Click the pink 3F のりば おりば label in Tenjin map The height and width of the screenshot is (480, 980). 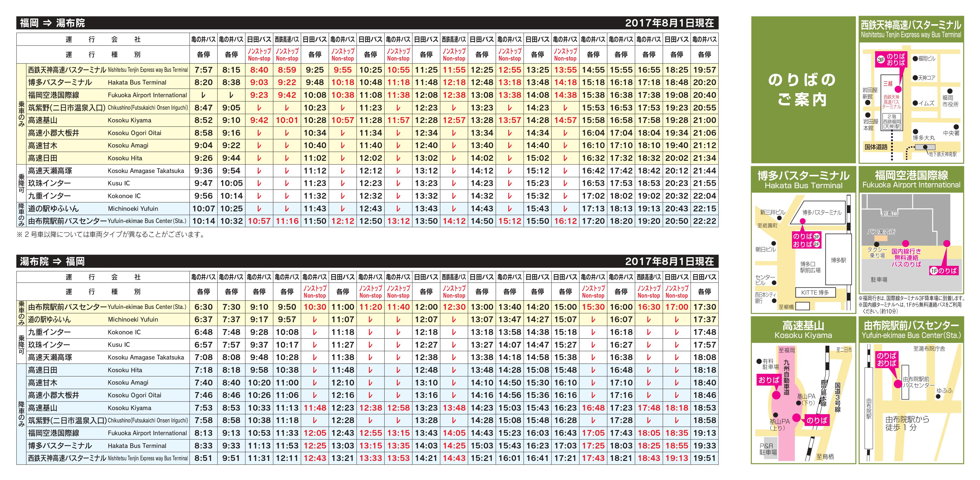[x=892, y=59]
